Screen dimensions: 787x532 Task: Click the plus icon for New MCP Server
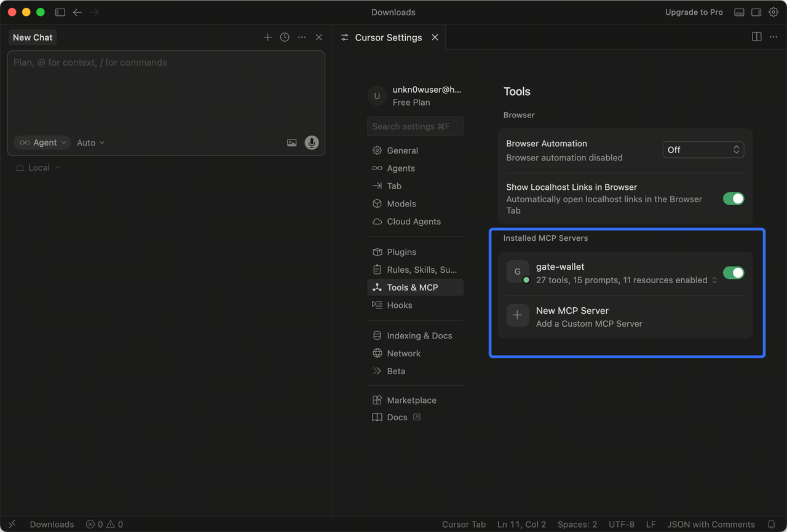pyautogui.click(x=518, y=316)
